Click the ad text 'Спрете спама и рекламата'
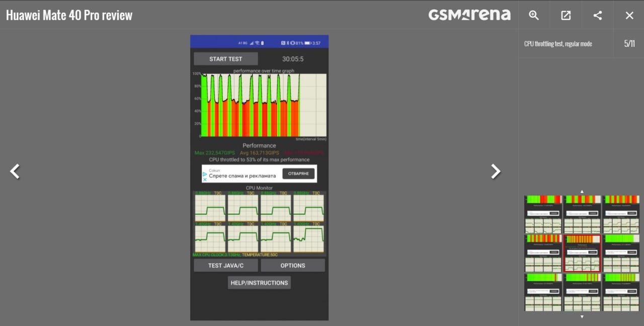This screenshot has height=326, width=644. coord(243,176)
